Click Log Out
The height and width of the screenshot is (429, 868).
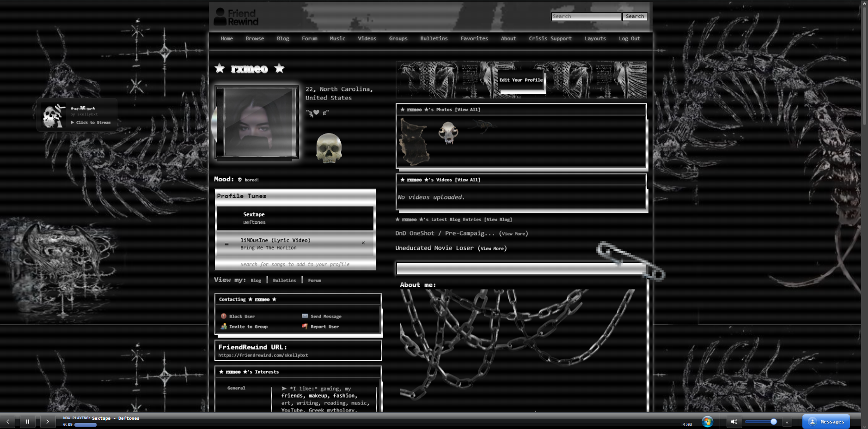point(630,39)
